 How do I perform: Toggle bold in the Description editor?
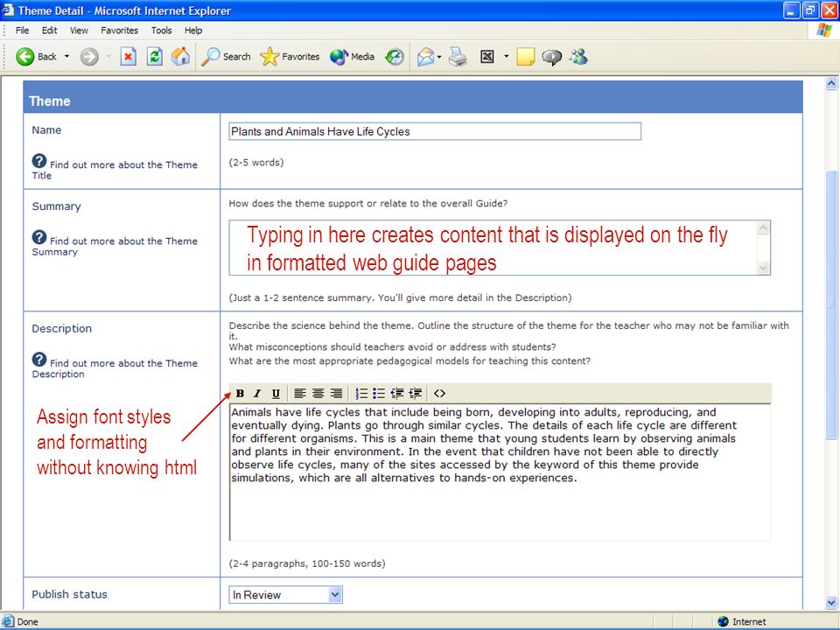[240, 394]
